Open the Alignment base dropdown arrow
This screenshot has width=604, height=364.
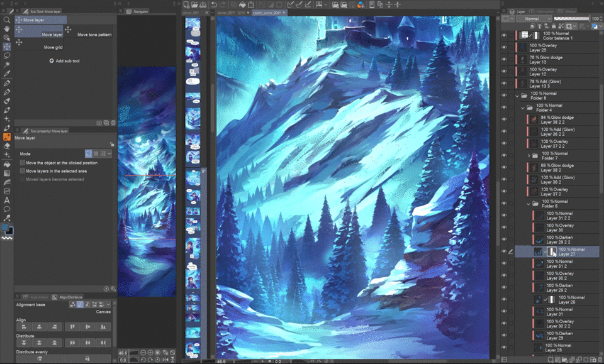click(108, 304)
